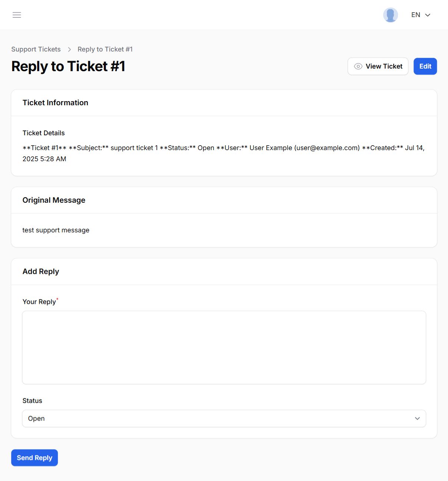Screen dimensions: 448x481
Task: Open the EN language selector
Action: click(416, 15)
